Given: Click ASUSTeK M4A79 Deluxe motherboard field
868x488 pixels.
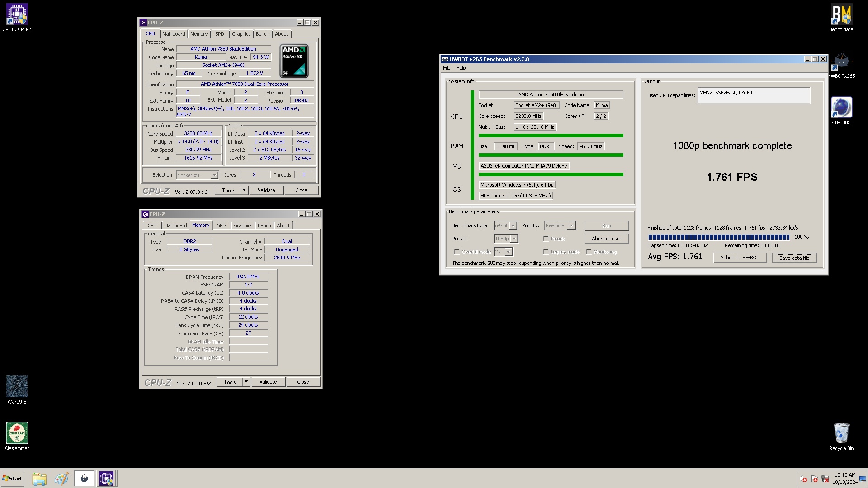Looking at the screenshot, I should [x=524, y=166].
